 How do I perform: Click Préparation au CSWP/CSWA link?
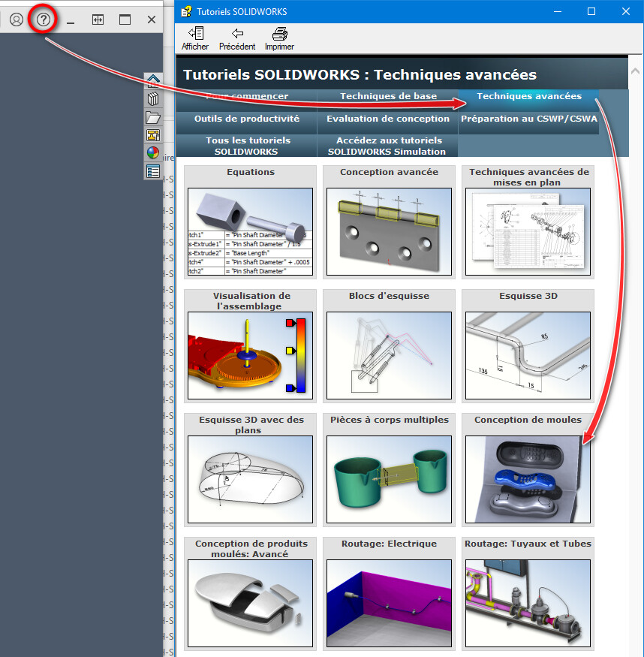coord(528,119)
